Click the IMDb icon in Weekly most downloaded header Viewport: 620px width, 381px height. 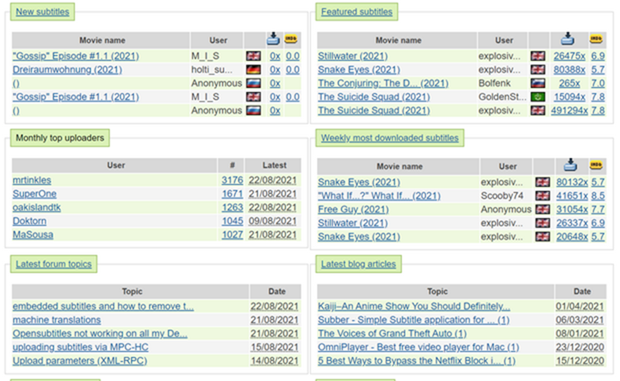click(596, 165)
